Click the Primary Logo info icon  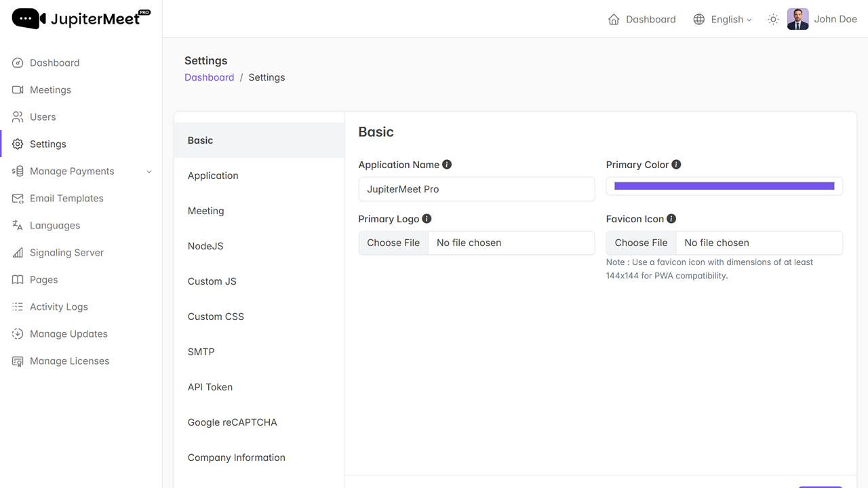tap(427, 219)
